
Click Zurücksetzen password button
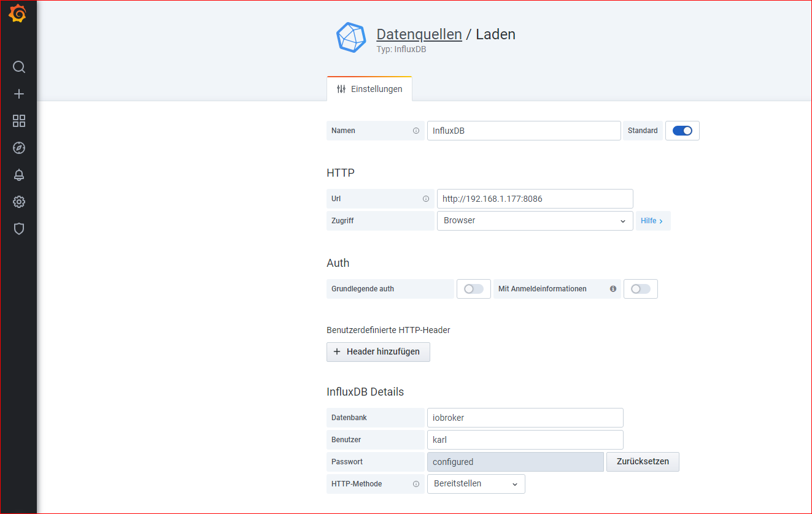[x=643, y=462]
